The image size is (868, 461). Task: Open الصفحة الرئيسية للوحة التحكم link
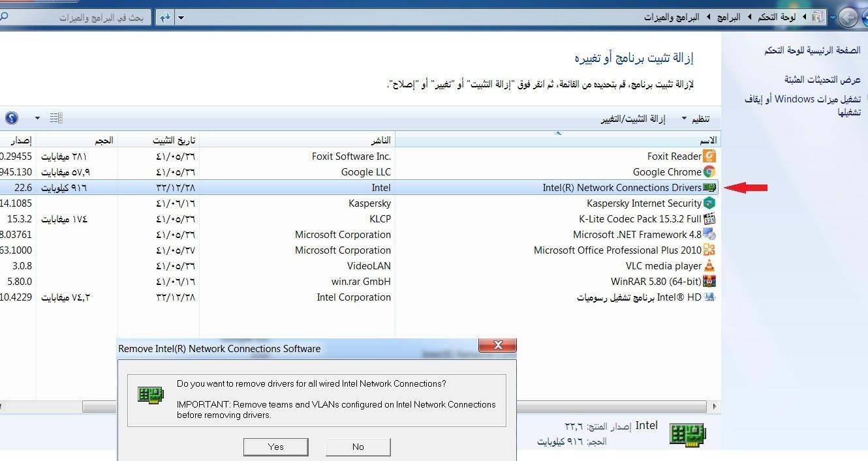[x=813, y=50]
